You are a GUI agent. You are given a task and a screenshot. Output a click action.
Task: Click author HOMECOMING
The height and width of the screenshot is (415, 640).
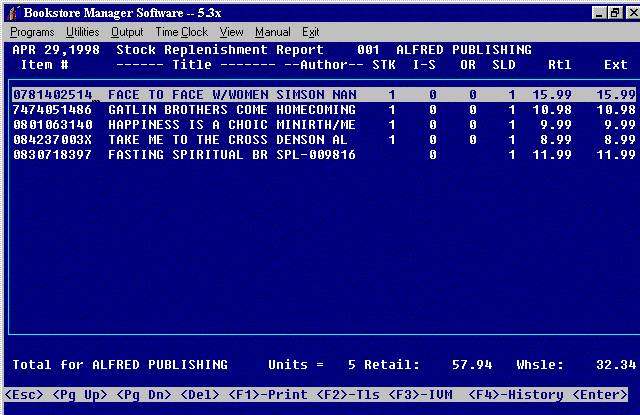(316, 110)
